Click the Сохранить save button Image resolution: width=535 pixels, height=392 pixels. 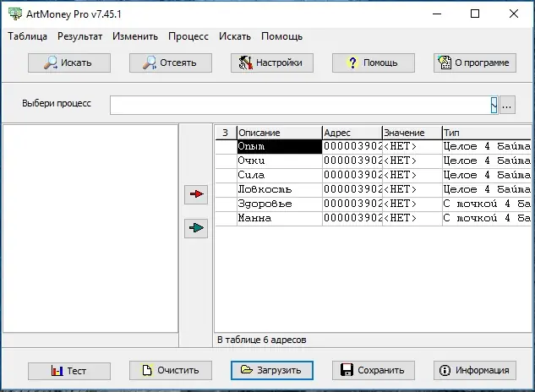(374, 371)
